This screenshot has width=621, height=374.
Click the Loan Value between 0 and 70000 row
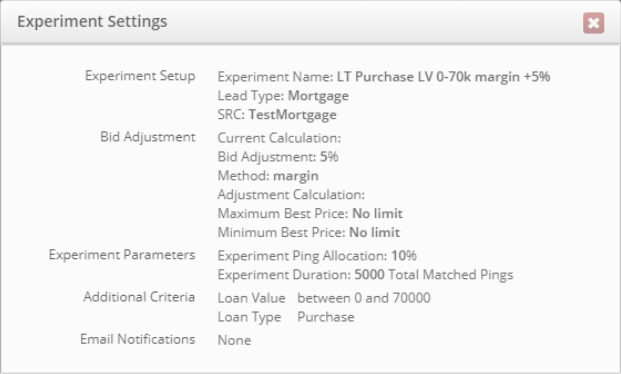[324, 298]
